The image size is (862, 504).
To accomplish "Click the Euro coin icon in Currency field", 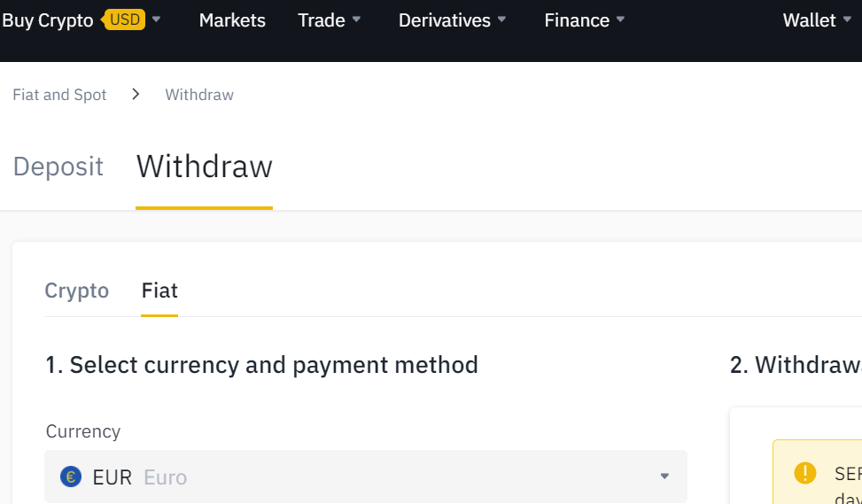I will pyautogui.click(x=71, y=477).
